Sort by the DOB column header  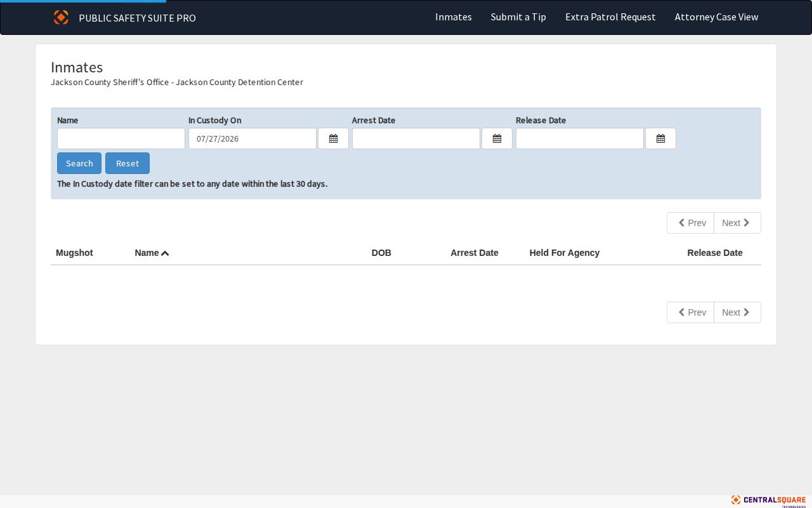pos(381,253)
